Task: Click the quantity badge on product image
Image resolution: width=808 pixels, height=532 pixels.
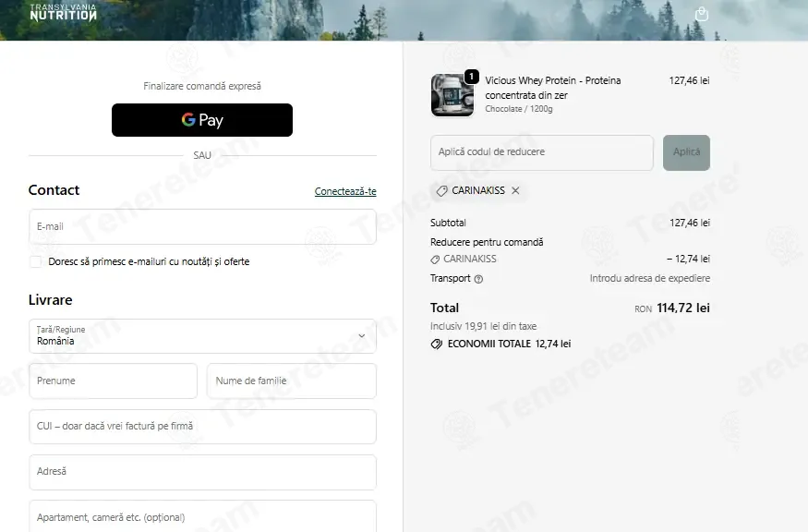Action: click(471, 77)
